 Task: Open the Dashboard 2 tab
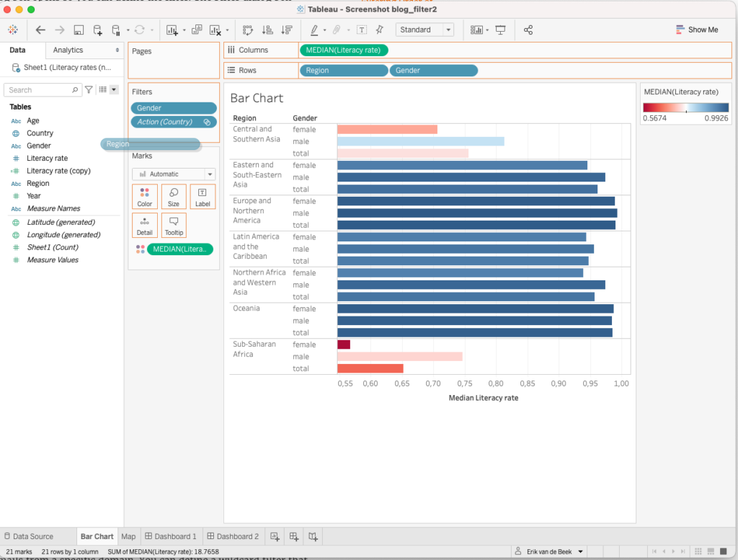point(232,536)
